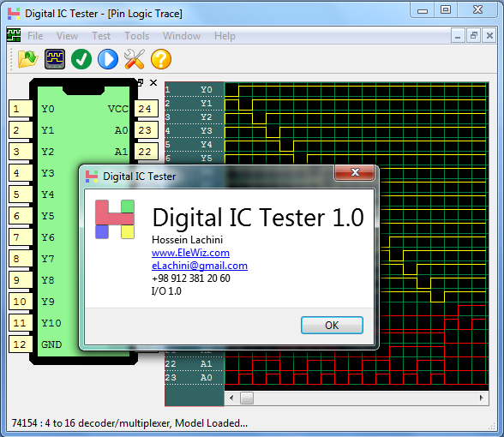Click OK in the about dialog
The width and height of the screenshot is (504, 437).
click(x=332, y=326)
